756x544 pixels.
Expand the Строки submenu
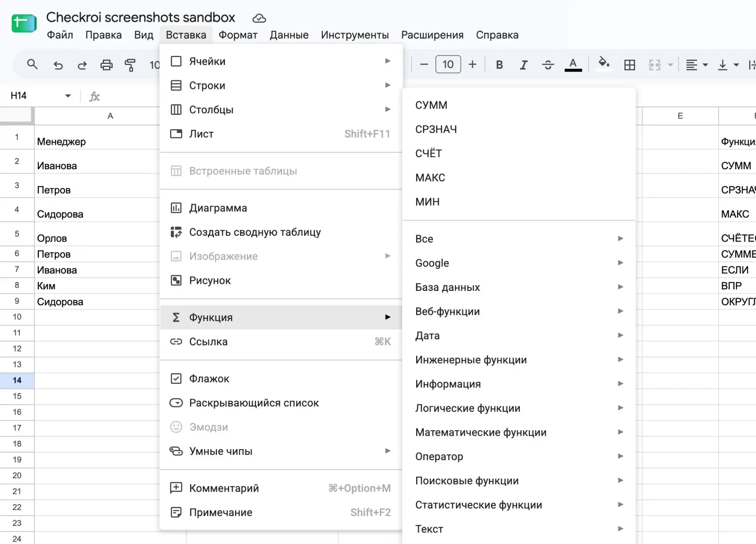tap(281, 85)
